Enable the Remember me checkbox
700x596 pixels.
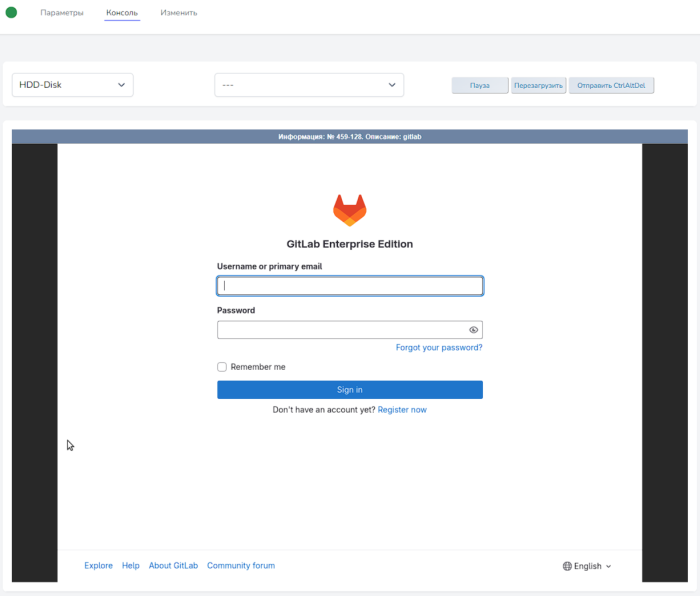(222, 367)
